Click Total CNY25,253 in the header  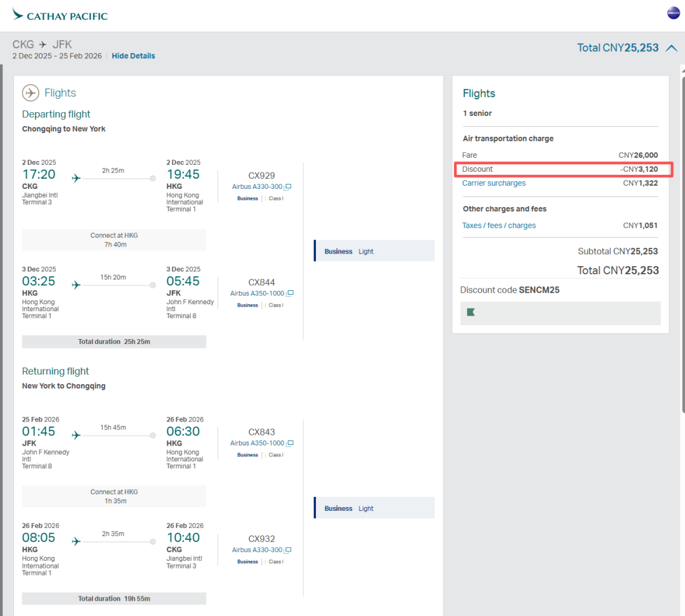[617, 48]
